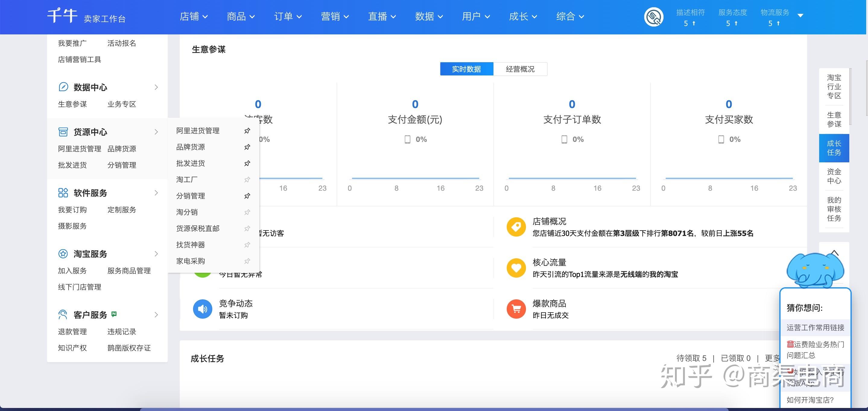Pin 淘分销 to the sidebar
The image size is (868, 411).
tap(247, 212)
